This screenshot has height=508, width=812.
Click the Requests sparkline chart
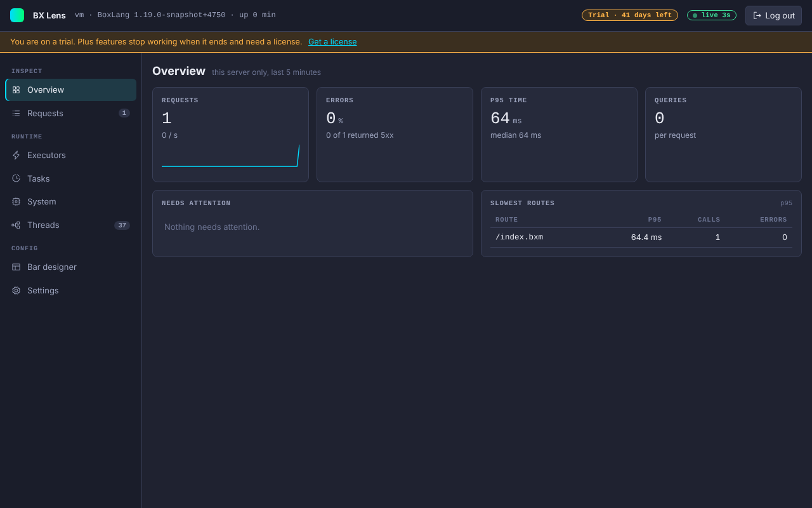coord(230,156)
